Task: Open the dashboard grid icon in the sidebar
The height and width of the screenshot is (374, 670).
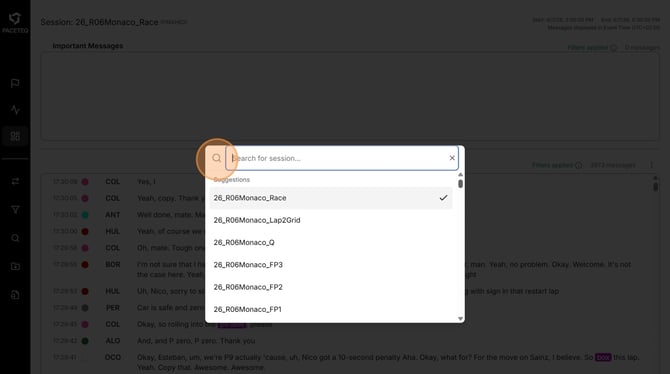Action: (x=15, y=136)
